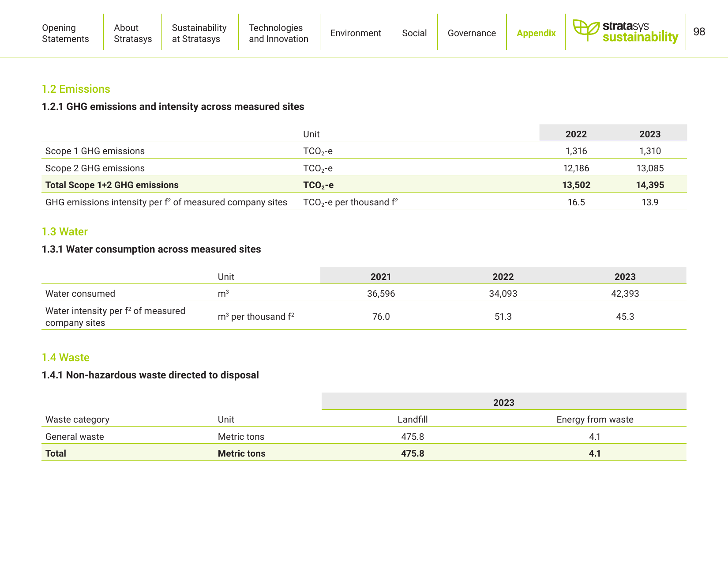
Task: Click the 13,085 Scope 2 value
Action: pos(650,168)
